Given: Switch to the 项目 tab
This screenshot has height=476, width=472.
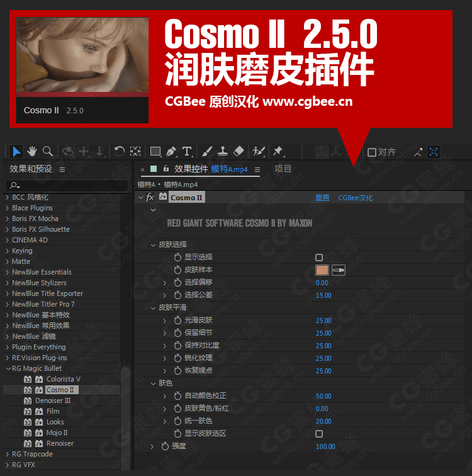Looking at the screenshot, I should pyautogui.click(x=283, y=169).
